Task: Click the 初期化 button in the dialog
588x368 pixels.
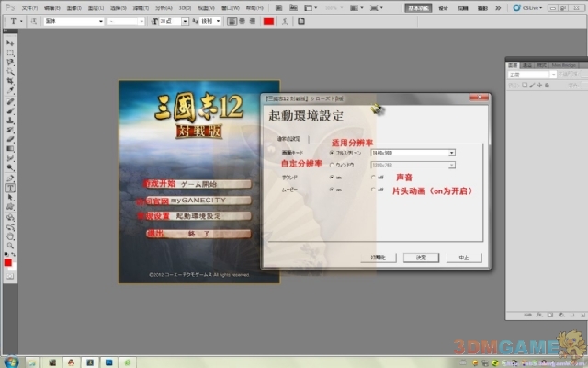Action: pyautogui.click(x=378, y=258)
